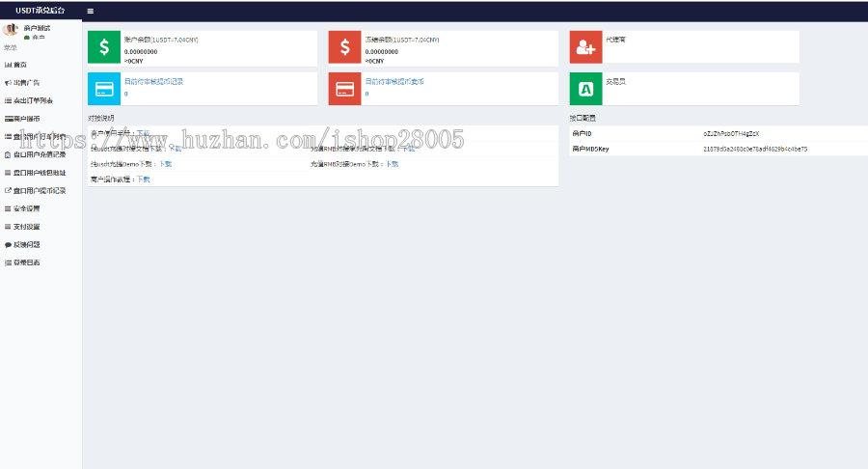Open the 盘口用户订单列表 menu item
Image resolution: width=868 pixels, height=469 pixels.
40,136
